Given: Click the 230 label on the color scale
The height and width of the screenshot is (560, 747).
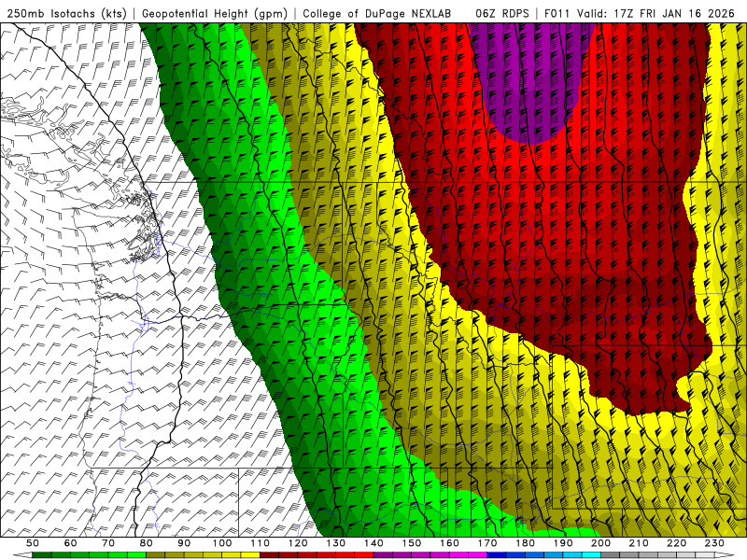Looking at the screenshot, I should (x=714, y=543).
